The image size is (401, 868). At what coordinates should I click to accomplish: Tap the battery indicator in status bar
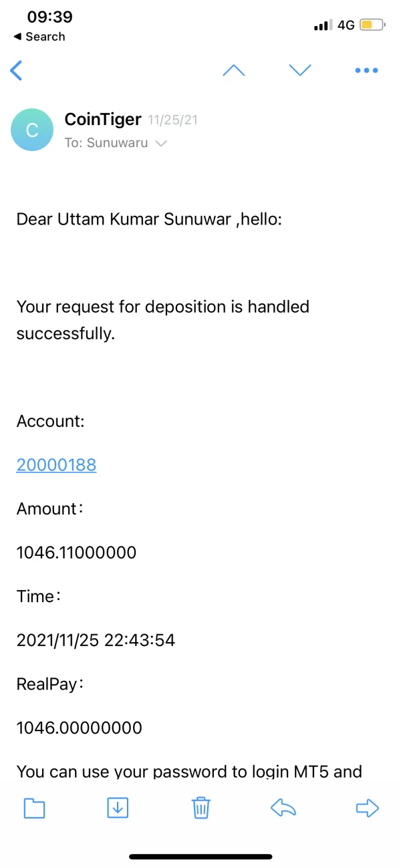coord(372,25)
